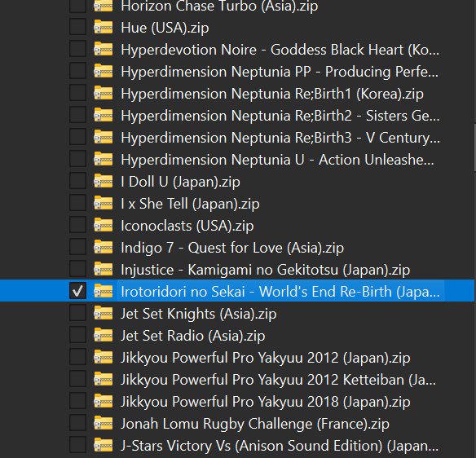Select file name I Doll U (Japan).zip
The width and height of the screenshot is (476, 458).
[180, 182]
